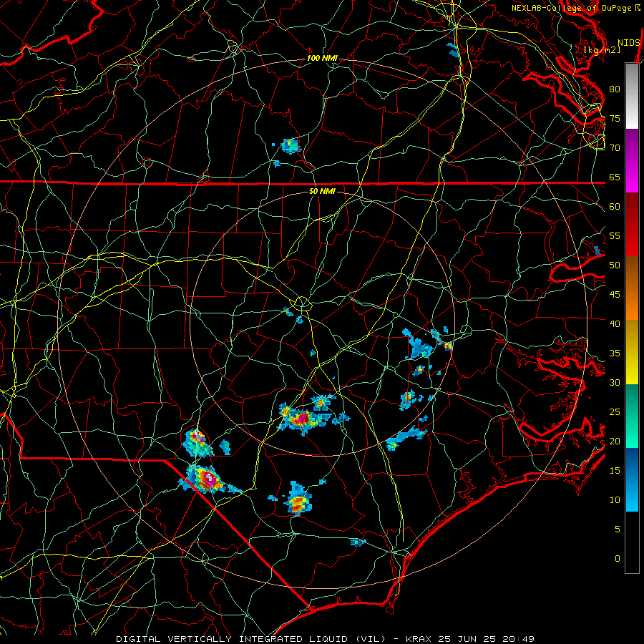Click the scale value "50"
This screenshot has width=644, height=644.
615,265
